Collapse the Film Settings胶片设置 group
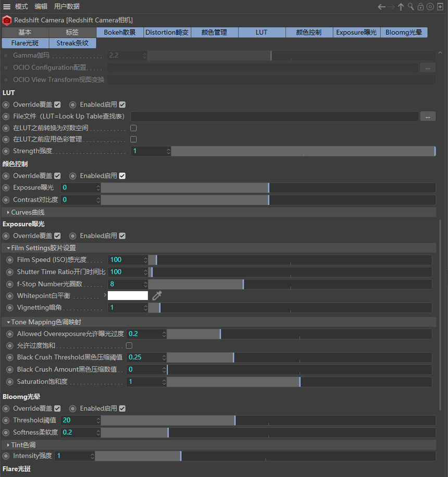The image size is (448, 477). click(x=8, y=248)
